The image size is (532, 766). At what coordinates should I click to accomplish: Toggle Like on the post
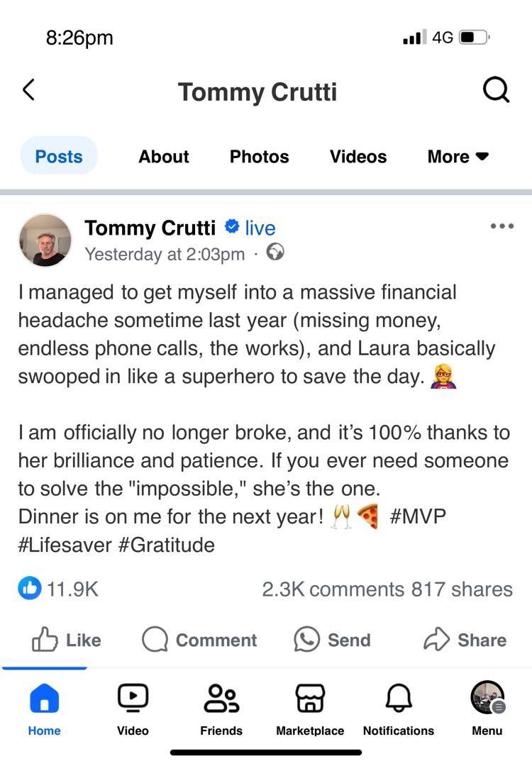click(66, 640)
